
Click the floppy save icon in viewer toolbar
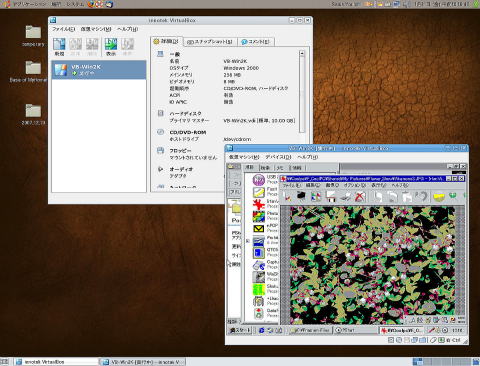click(x=330, y=197)
